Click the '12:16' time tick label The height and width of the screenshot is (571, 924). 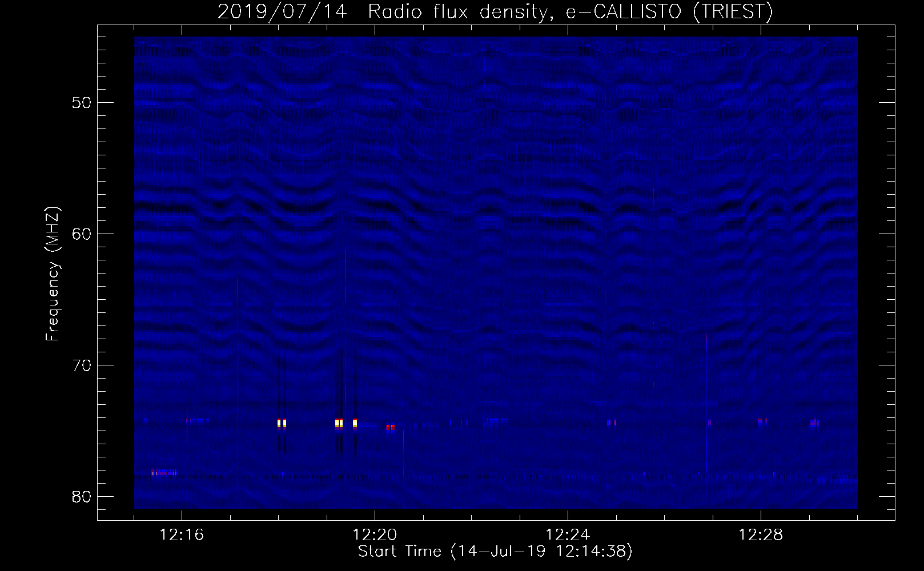(182, 535)
